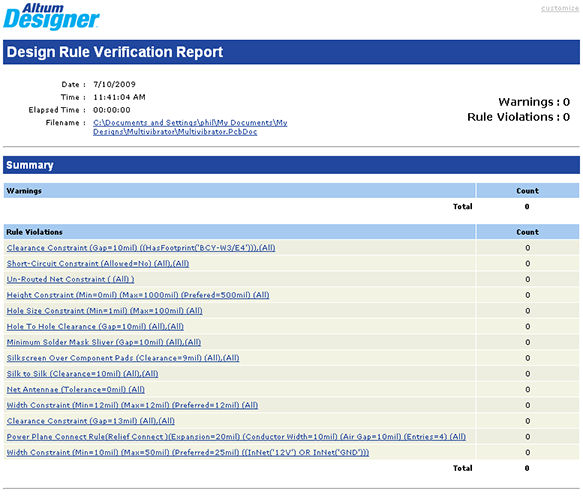Open the Hole Size Constraint link
Screen dimensions: 583x503
pyautogui.click(x=104, y=311)
